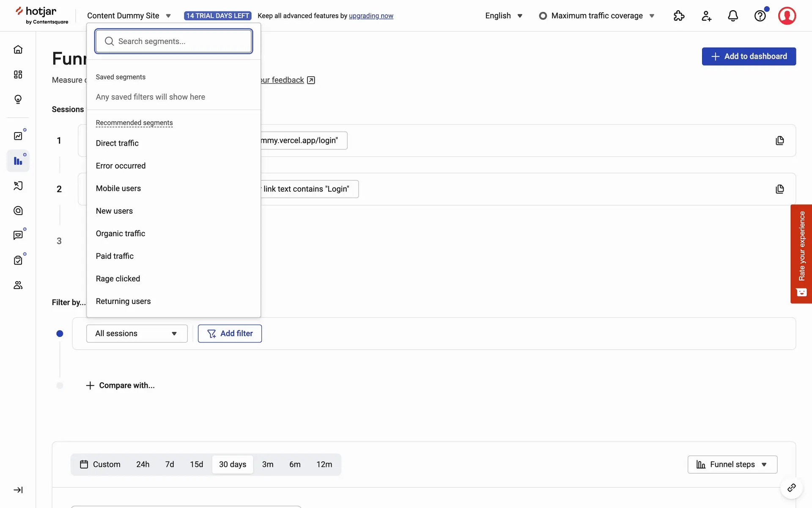
Task: Open the English language dropdown
Action: click(504, 16)
